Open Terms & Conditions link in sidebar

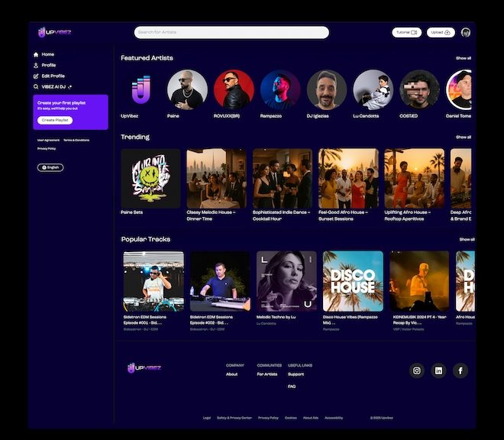[76, 141]
